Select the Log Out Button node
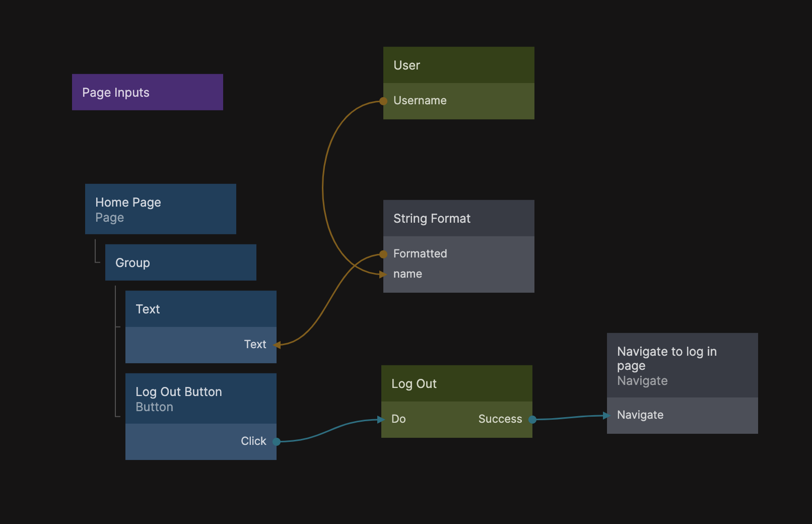Image resolution: width=812 pixels, height=524 pixels. click(x=200, y=399)
